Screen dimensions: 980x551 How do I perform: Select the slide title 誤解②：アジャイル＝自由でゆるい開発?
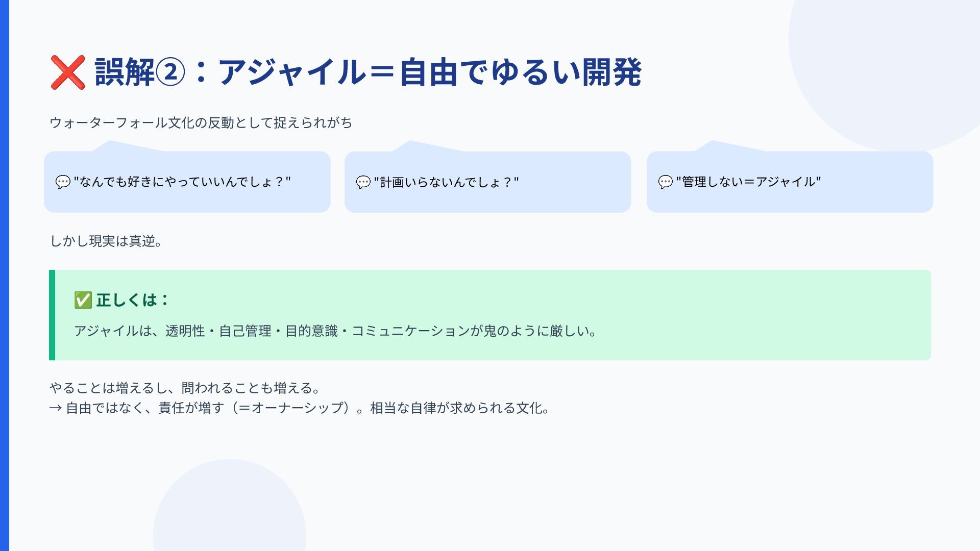coord(368,72)
